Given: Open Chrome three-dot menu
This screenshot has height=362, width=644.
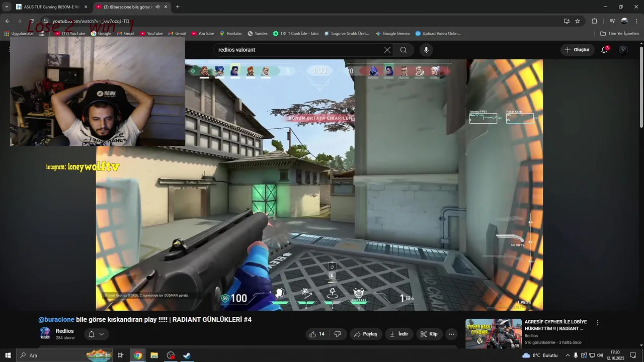Looking at the screenshot, I should pos(636,21).
